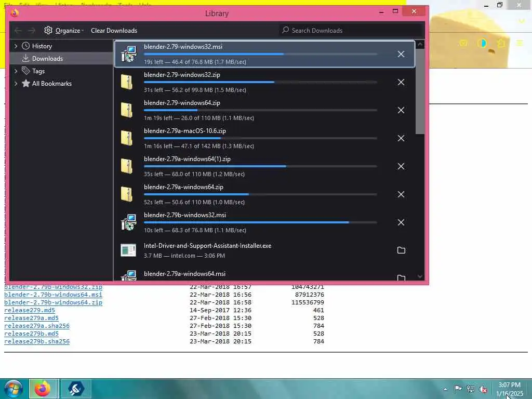Screen dimensions: 532x399
Task: Go forward with Library forward arrow
Action: click(x=32, y=31)
